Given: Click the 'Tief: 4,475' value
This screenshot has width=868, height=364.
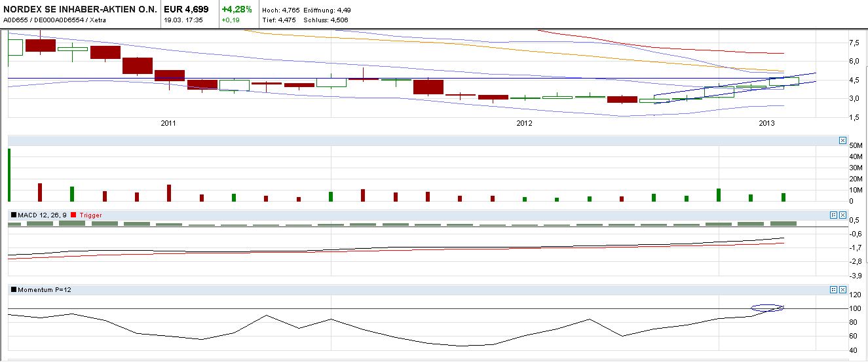Looking at the screenshot, I should (x=279, y=20).
